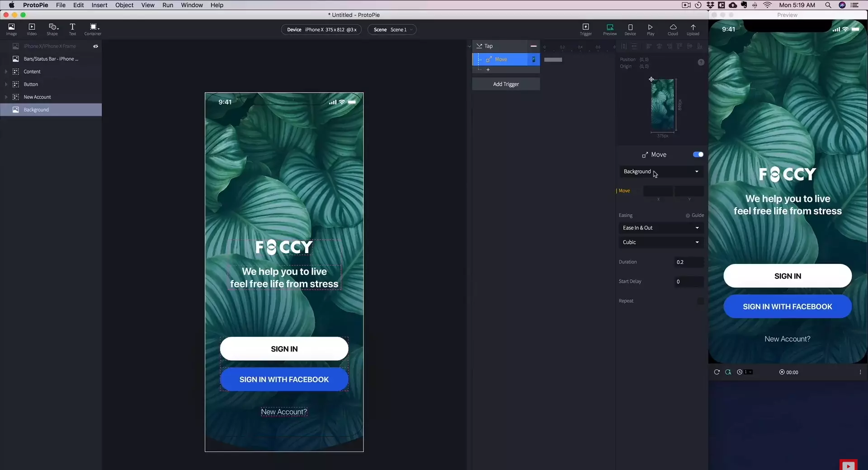Open the Ease In & Out dropdown
This screenshot has height=470, width=868.
coord(661,228)
